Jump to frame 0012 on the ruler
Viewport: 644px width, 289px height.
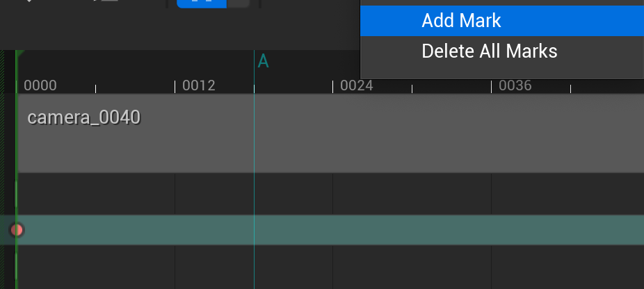coord(198,86)
